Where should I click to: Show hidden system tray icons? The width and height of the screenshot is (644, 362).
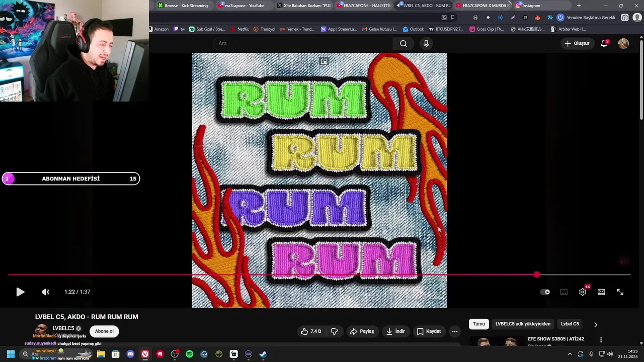coord(570,354)
